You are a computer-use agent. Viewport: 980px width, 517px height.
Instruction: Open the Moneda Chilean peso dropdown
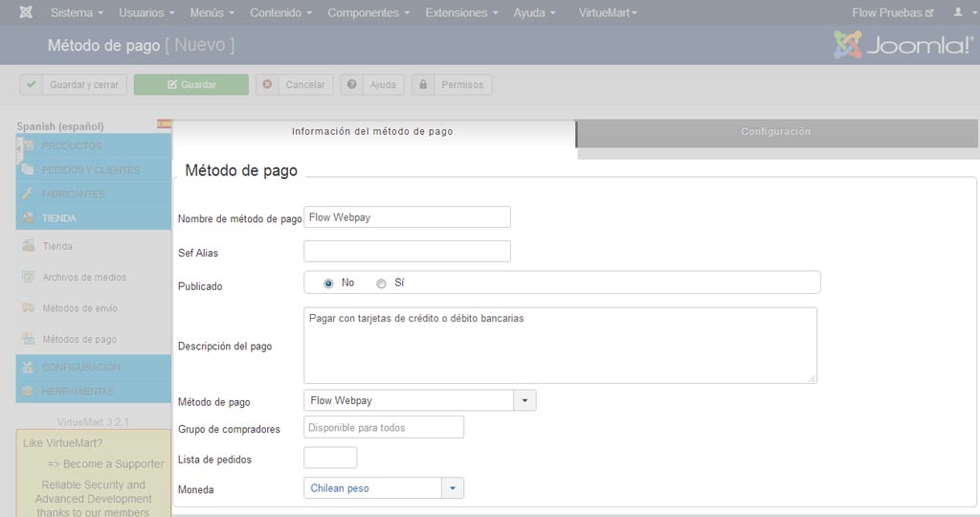384,488
